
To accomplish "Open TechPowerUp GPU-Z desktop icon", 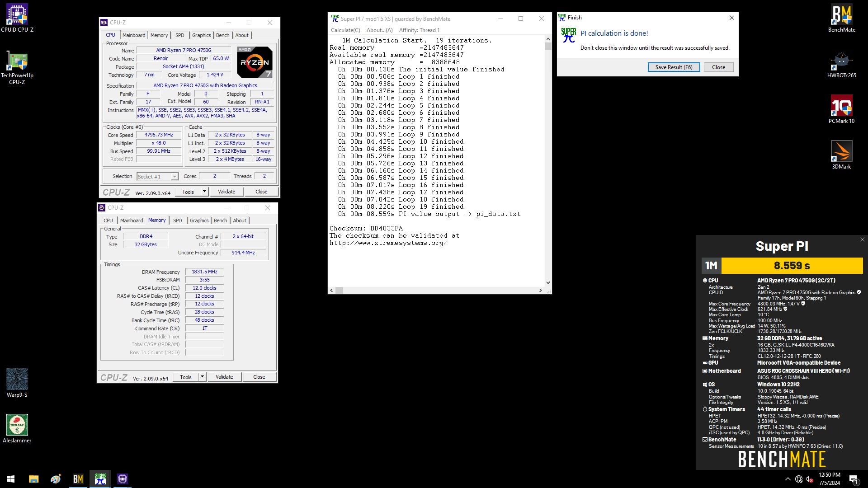I will click(17, 67).
